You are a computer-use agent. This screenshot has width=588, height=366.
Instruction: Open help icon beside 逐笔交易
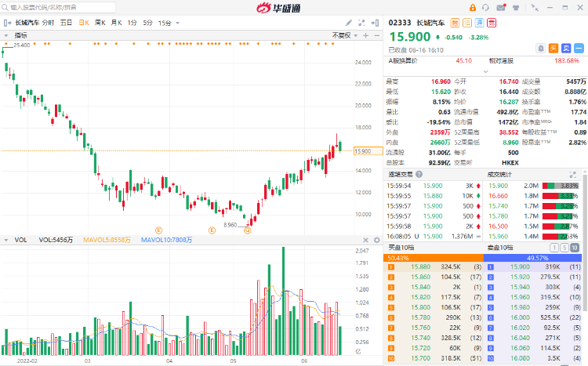[x=419, y=174]
